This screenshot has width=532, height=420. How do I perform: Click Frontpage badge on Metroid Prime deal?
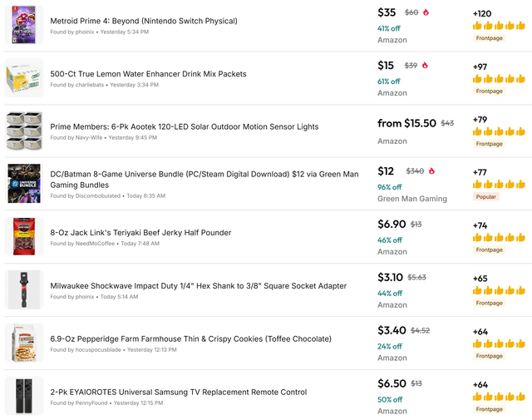click(490, 38)
